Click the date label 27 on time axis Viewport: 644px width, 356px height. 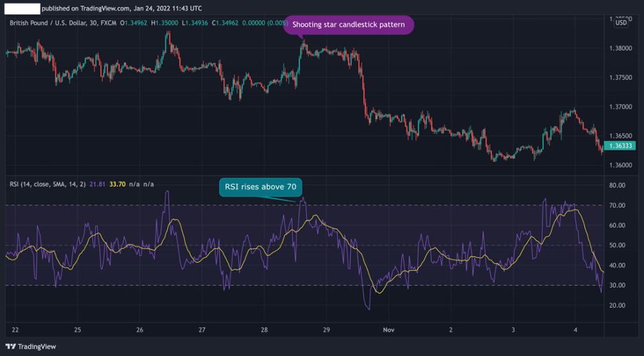tap(202, 330)
